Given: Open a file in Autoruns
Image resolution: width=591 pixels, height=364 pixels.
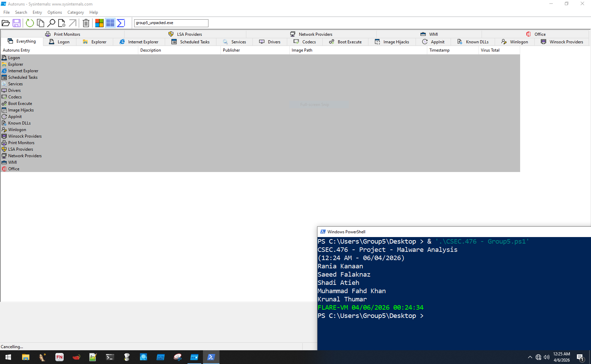Looking at the screenshot, I should 6,23.
